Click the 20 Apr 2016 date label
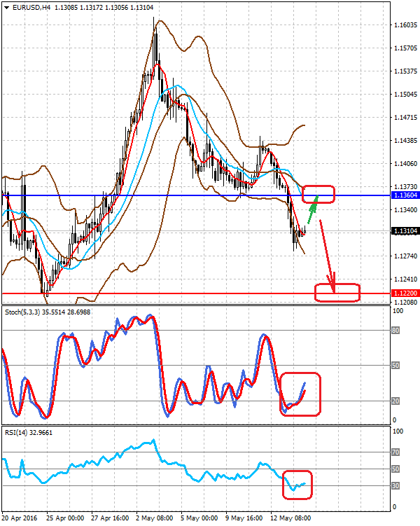The width and height of the screenshot is (420, 526). point(20,518)
